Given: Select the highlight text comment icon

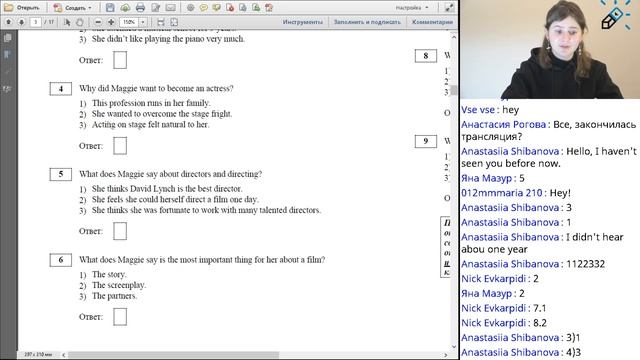Looking at the screenshot, I should coord(216,7).
